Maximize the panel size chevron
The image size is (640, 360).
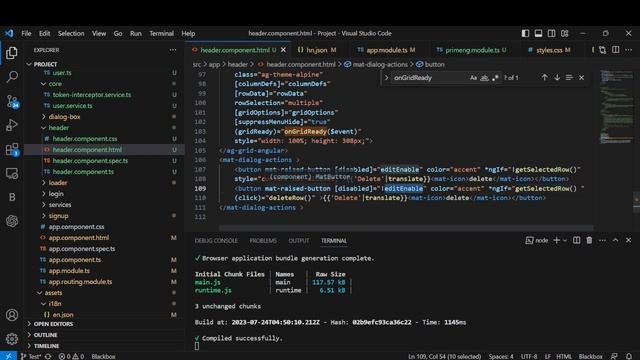[616, 240]
